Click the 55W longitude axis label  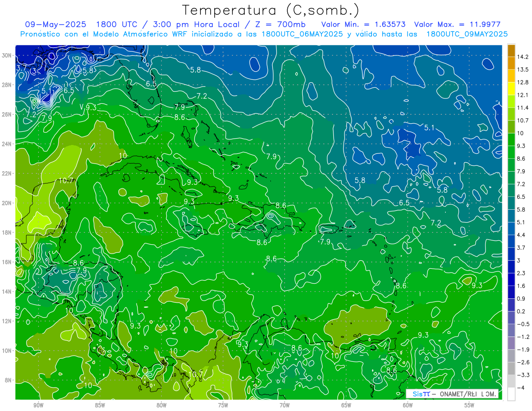click(x=469, y=405)
